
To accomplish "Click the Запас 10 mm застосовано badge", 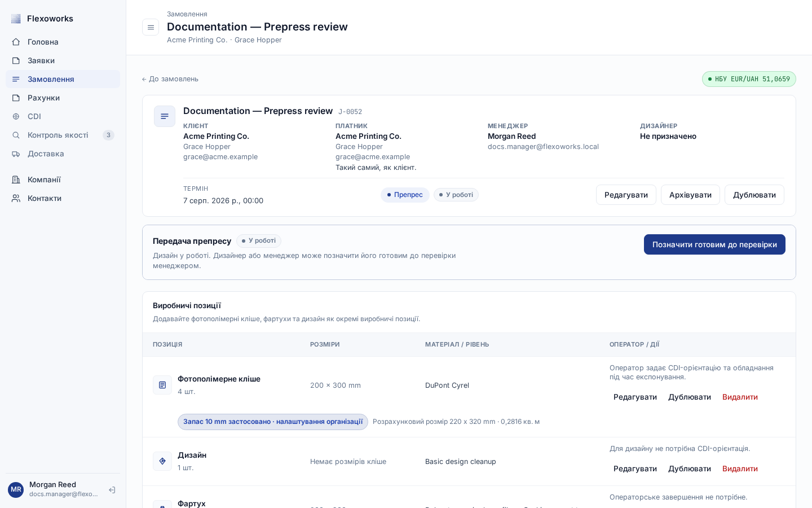I will coord(273,422).
